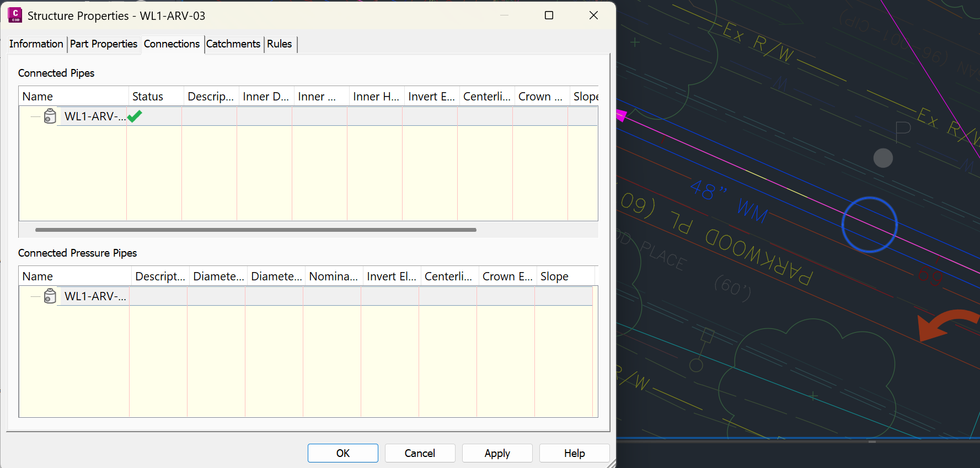Click Slope header in Connected Pipes table
This screenshot has width=980, height=468.
585,97
